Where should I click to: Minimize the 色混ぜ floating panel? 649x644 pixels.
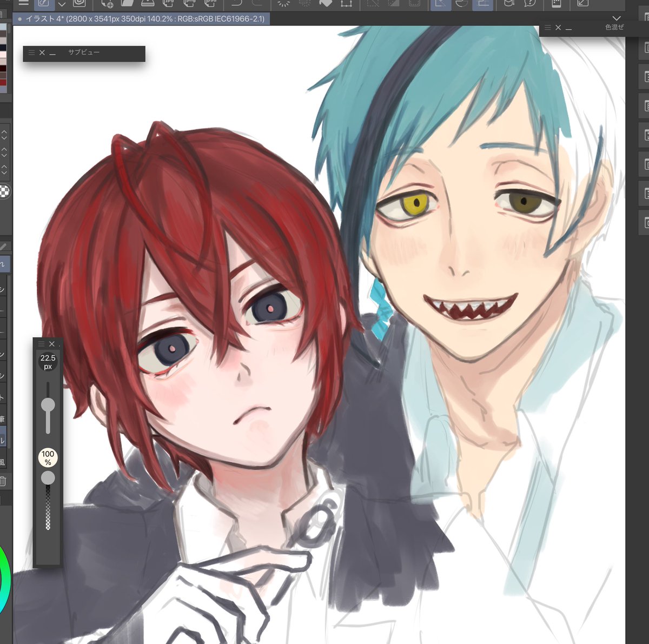coord(569,29)
